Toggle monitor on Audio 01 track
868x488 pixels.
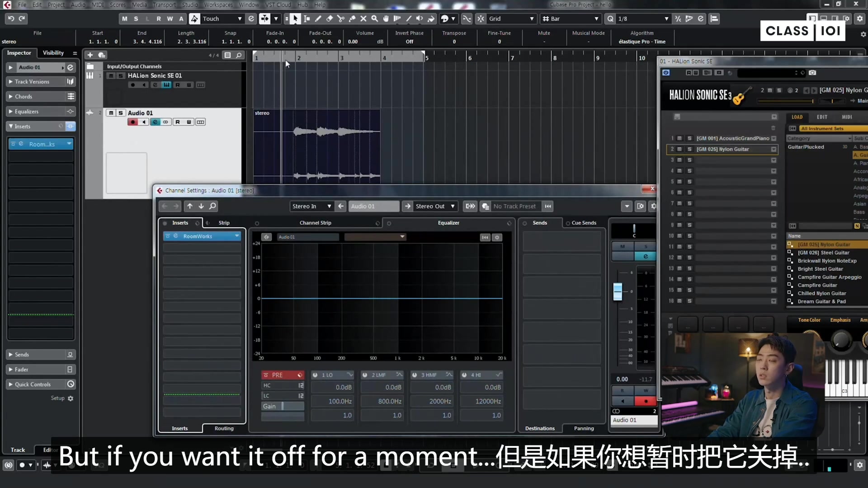click(144, 122)
